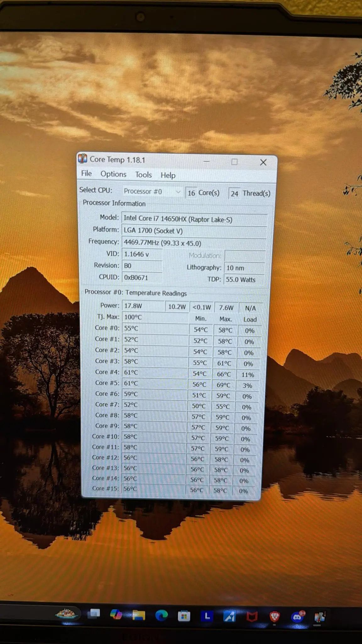362x644 pixels.
Task: Click the Platform field LGA 1700
Action: coord(194,231)
